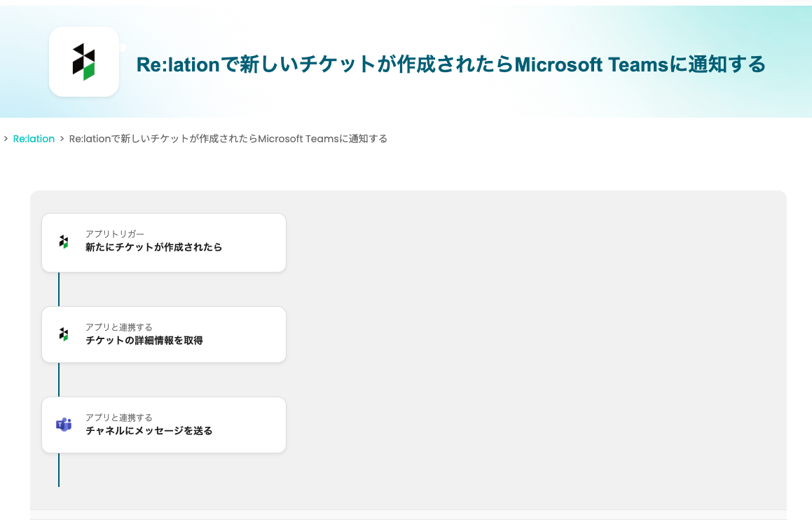Open the 新たにチケットが作成されたら step
This screenshot has height=529, width=812.
(x=153, y=247)
